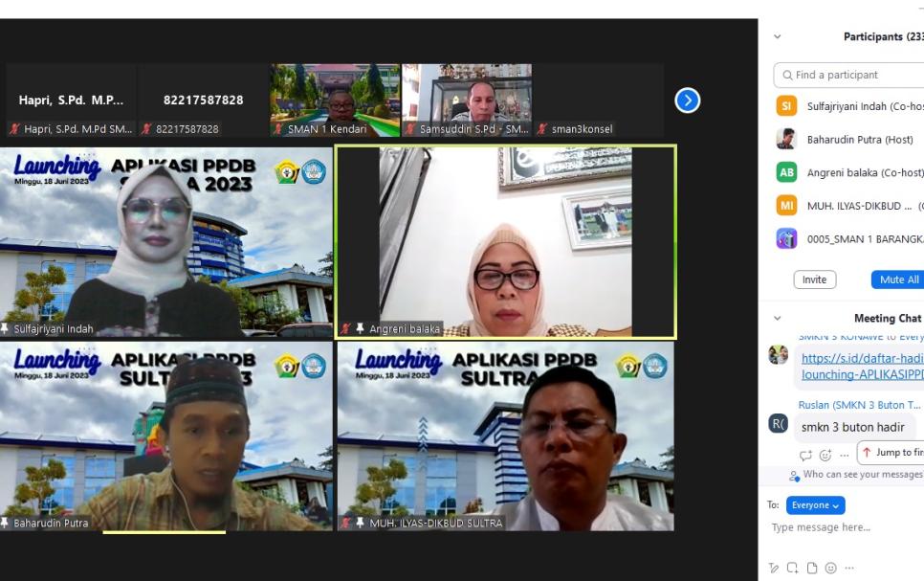Collapse the Participants panel chevron
This screenshot has height=581, width=924.
(777, 36)
